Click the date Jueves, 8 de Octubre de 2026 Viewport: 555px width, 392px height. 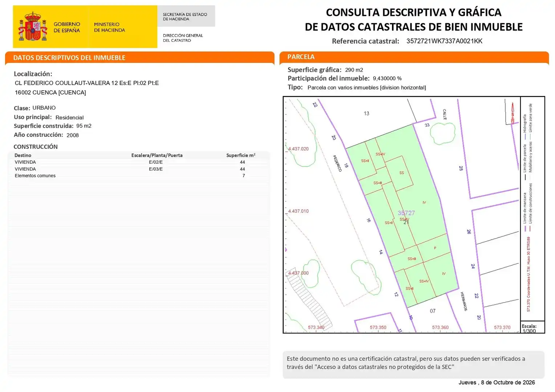497,383
